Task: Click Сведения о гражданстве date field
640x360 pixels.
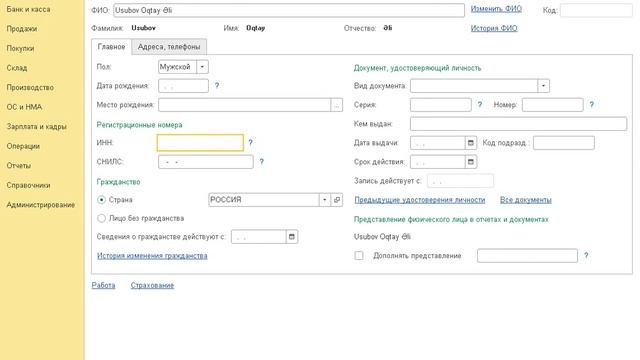Action: (259, 237)
